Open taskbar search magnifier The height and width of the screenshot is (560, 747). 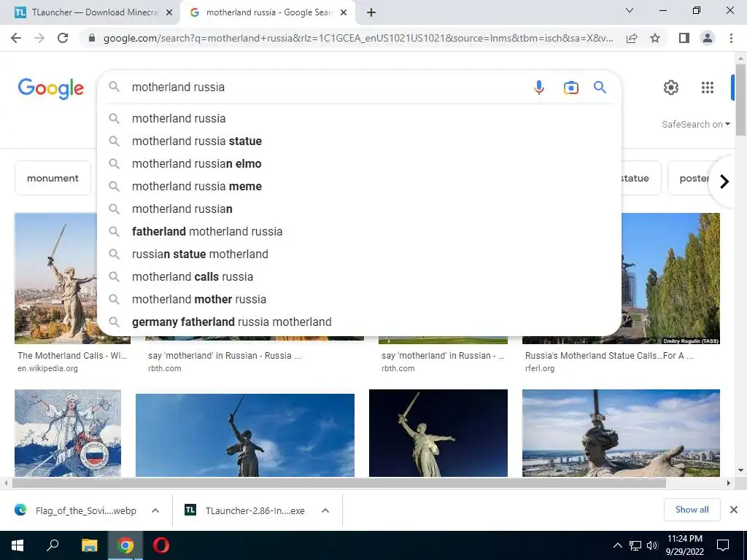click(53, 545)
